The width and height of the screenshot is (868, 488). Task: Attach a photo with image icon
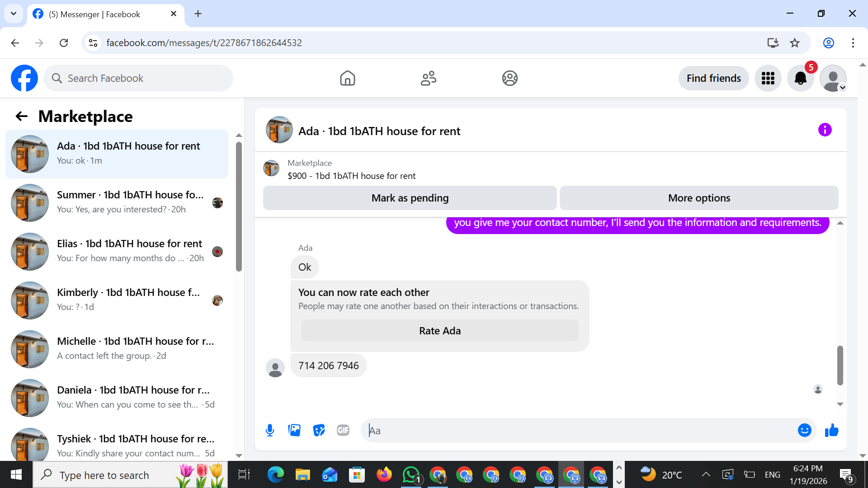[294, 430]
